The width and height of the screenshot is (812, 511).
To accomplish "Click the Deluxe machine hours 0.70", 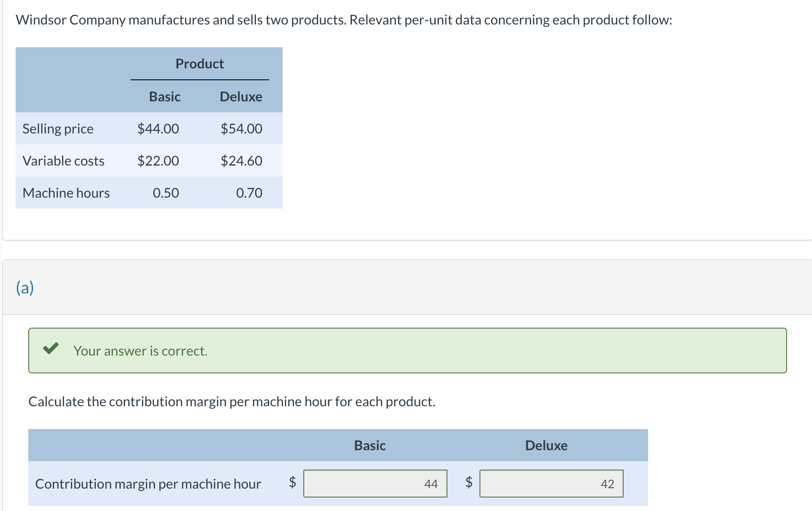I will 249,193.
